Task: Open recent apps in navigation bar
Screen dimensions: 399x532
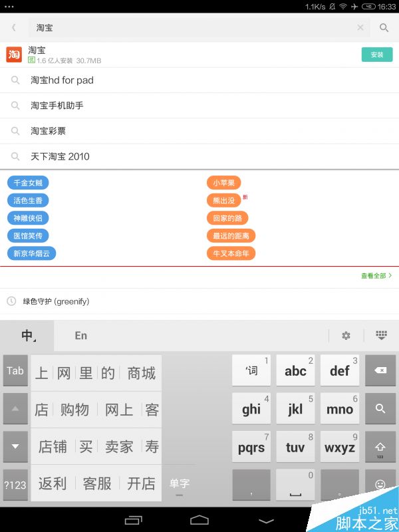Action: [134, 520]
